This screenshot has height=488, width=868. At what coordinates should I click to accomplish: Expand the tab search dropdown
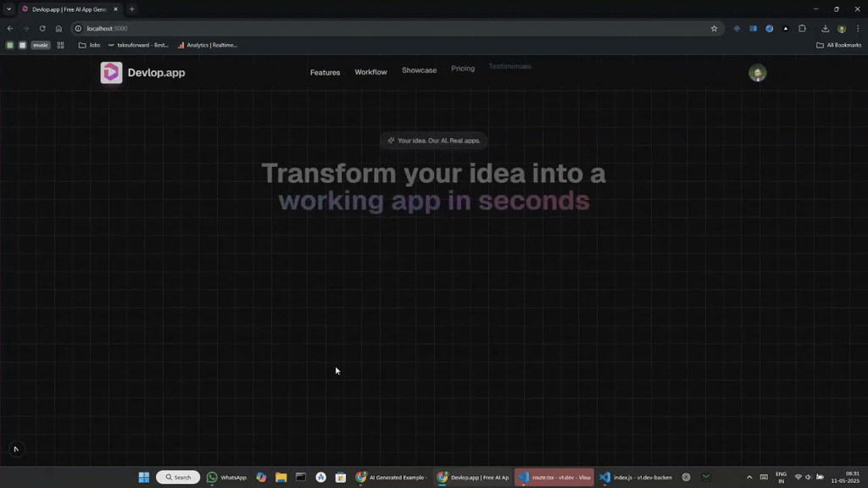tap(8, 9)
